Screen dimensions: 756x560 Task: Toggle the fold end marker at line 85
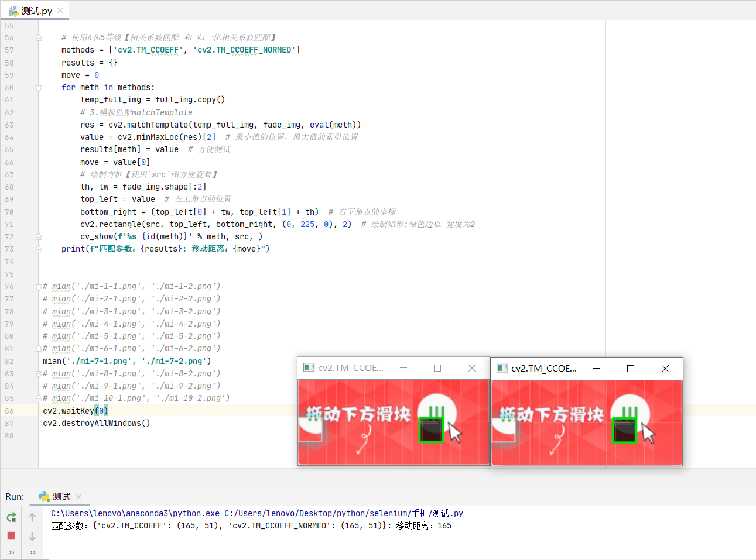click(x=38, y=398)
